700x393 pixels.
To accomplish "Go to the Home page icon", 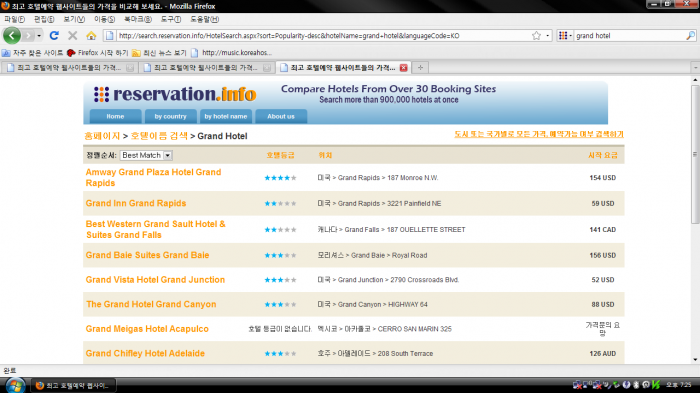I will [91, 35].
